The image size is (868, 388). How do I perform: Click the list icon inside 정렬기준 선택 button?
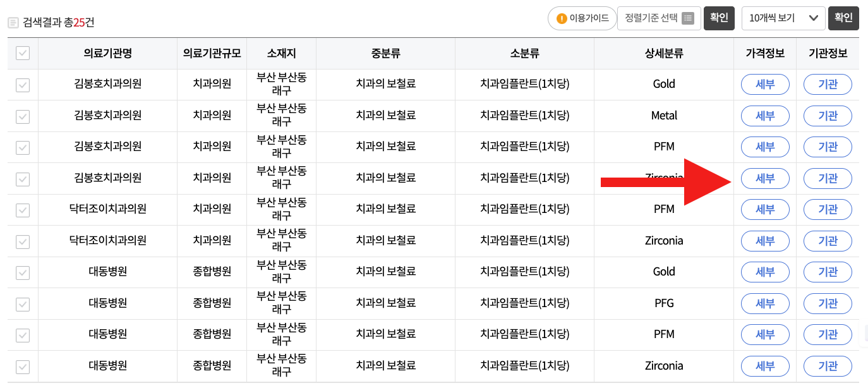point(687,18)
